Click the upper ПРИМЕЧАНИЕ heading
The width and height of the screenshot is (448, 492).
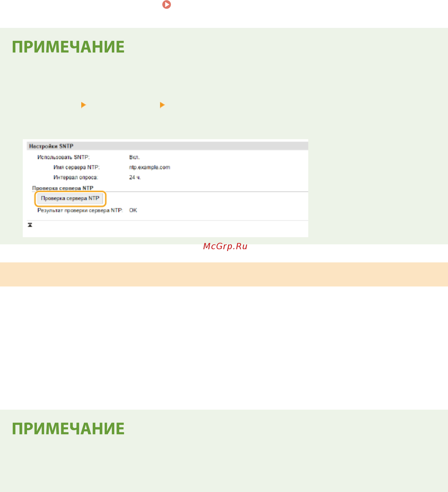click(68, 47)
